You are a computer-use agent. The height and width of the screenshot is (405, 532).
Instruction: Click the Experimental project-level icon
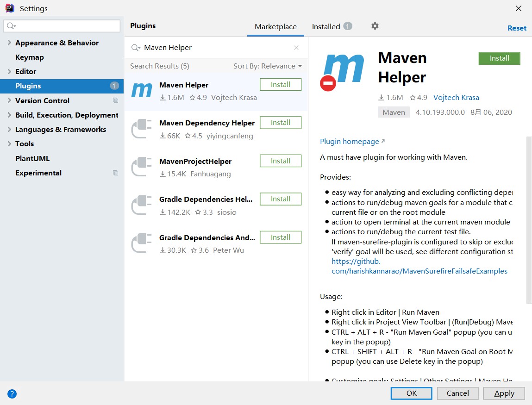(115, 173)
